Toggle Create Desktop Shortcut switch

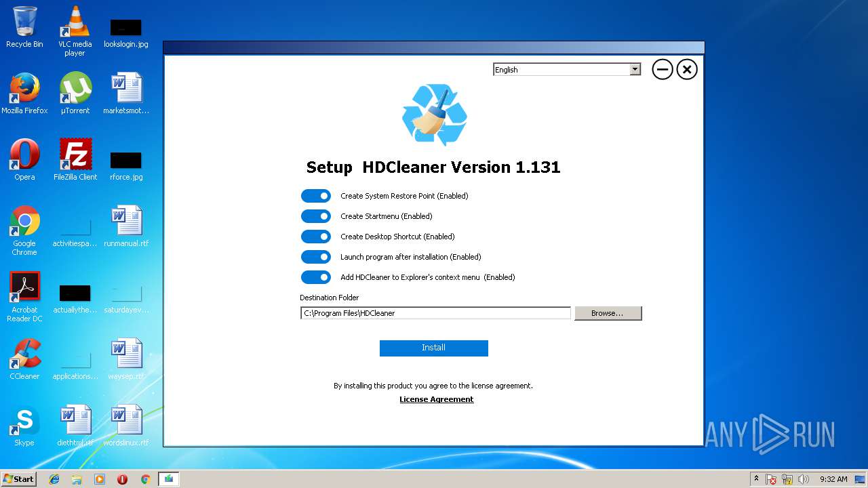316,237
